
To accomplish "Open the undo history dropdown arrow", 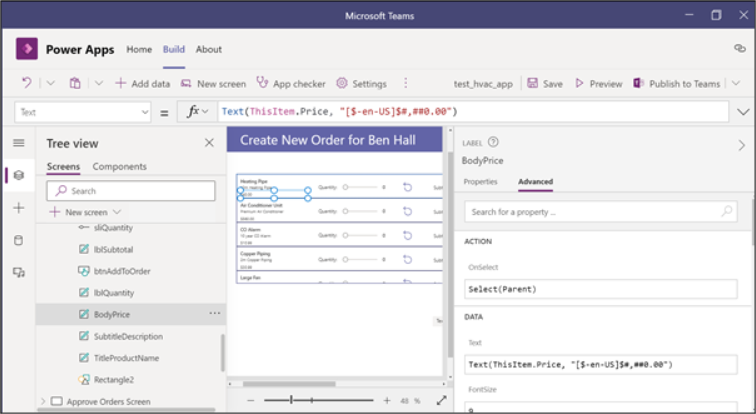I will [50, 83].
